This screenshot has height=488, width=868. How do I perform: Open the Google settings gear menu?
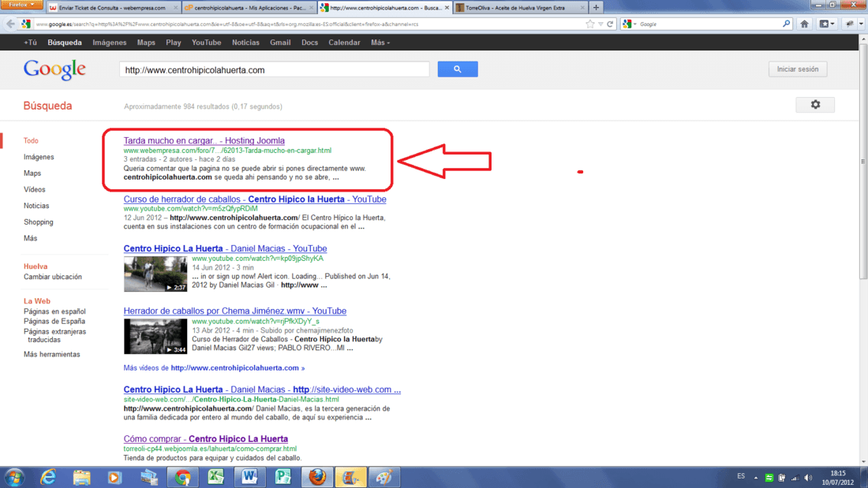pos(815,105)
